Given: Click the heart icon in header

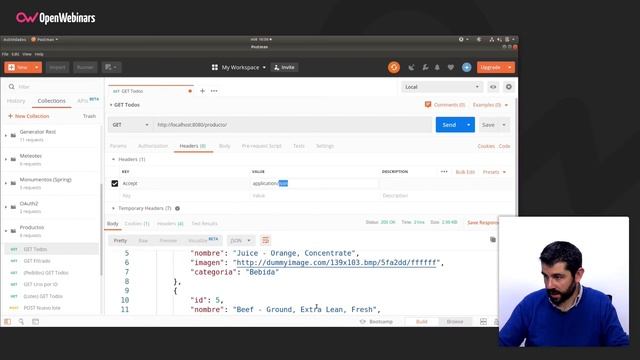Looking at the screenshot, I should tap(451, 67).
